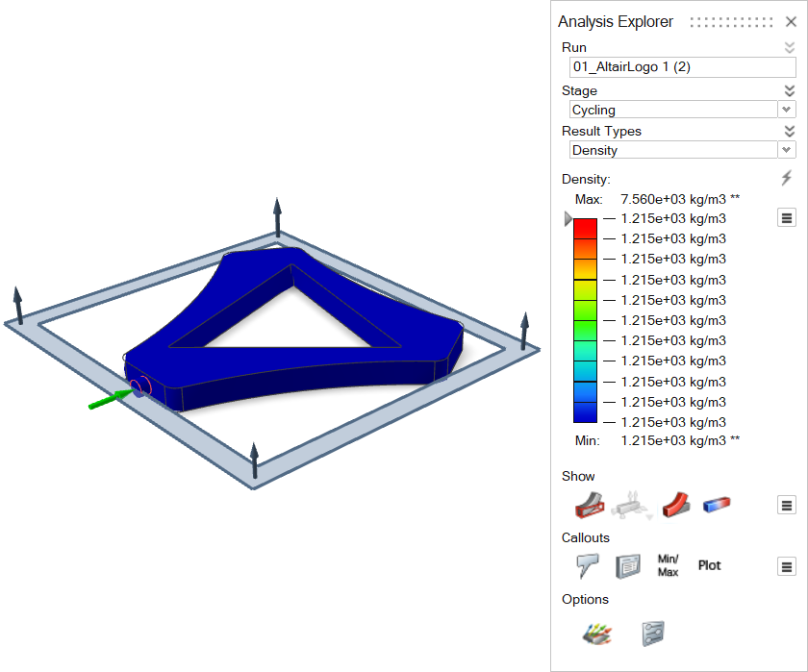Toggle Min/Max callouts

pos(668,565)
